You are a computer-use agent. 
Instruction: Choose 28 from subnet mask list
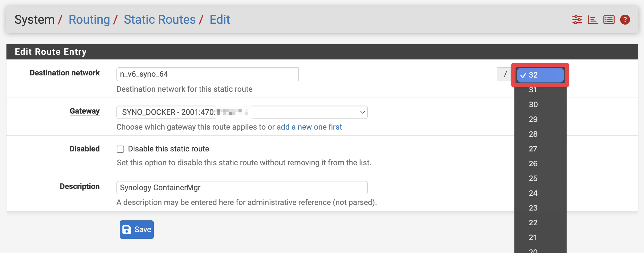coord(533,134)
